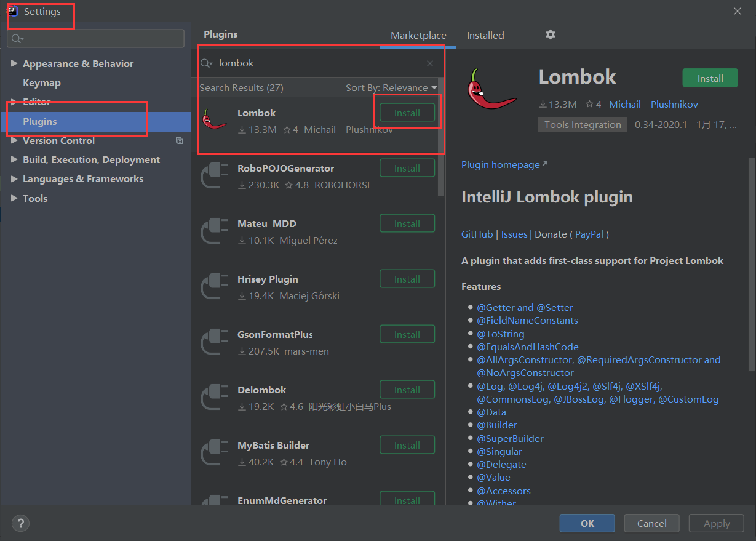Open the @Accessors feature link
The height and width of the screenshot is (541, 756).
pos(503,491)
